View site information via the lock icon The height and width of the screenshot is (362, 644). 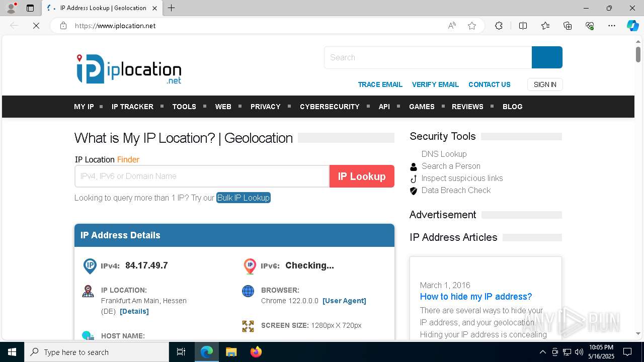(63, 26)
